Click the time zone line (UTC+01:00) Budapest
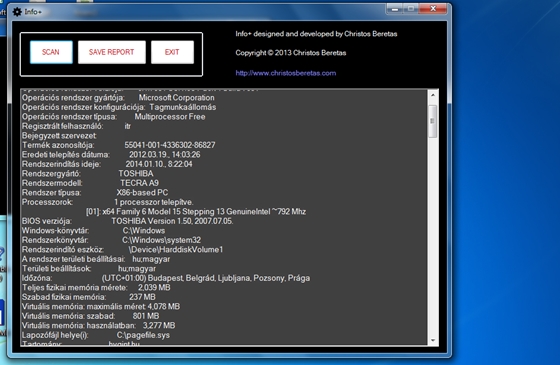This screenshot has height=365, width=560. tap(206, 278)
